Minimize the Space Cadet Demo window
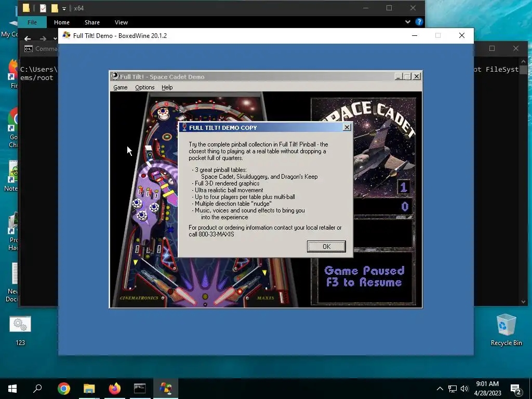The height and width of the screenshot is (399, 532). click(398, 77)
